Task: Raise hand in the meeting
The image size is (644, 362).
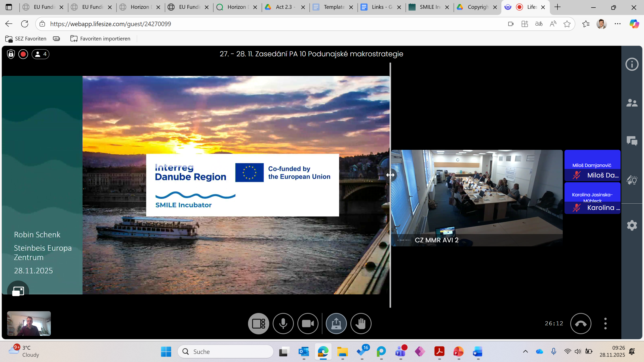Action: (x=361, y=324)
